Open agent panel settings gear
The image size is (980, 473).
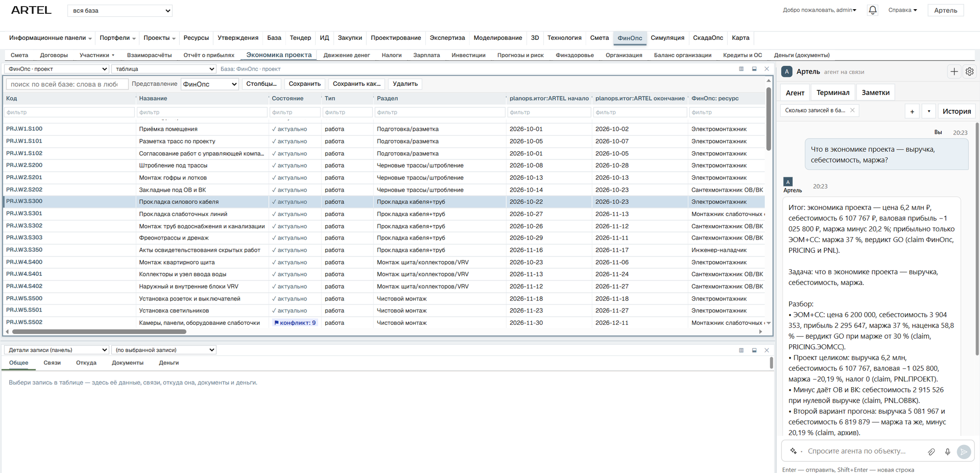point(969,72)
